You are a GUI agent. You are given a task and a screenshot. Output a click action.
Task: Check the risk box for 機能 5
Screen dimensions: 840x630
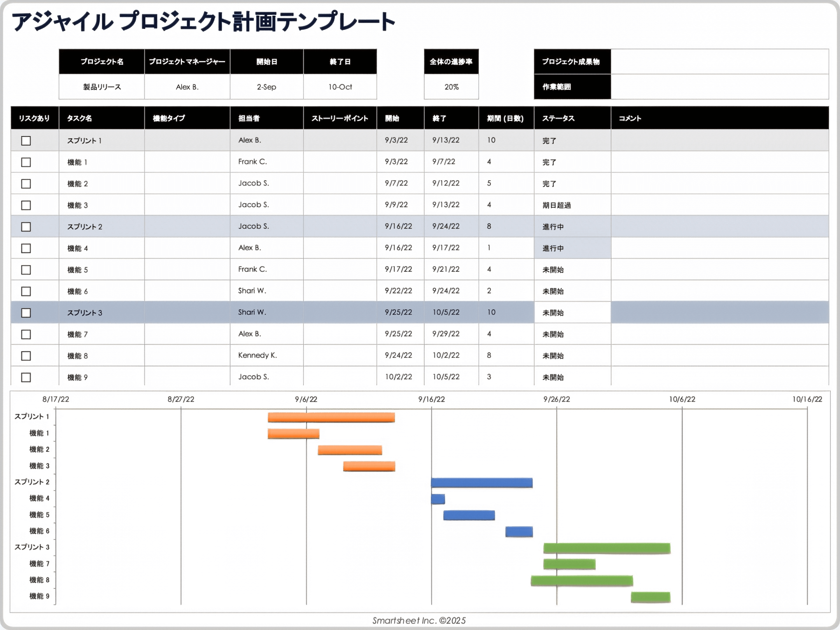[26, 269]
